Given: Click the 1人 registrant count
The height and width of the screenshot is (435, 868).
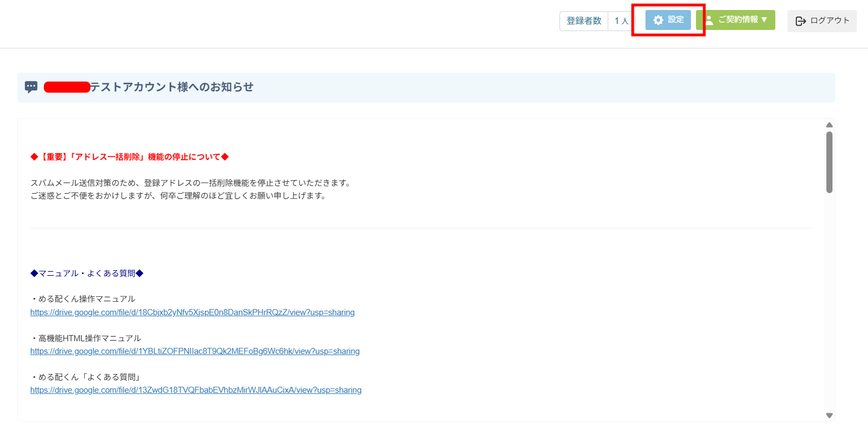Looking at the screenshot, I should click(621, 21).
